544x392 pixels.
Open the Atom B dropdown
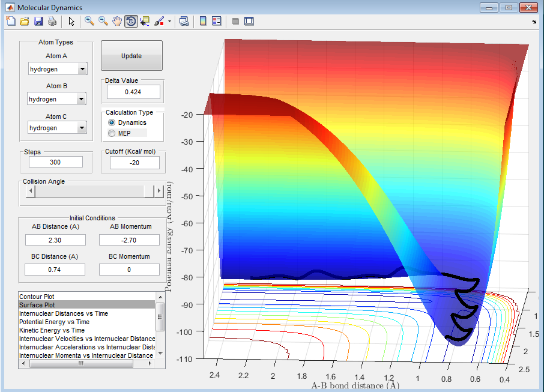pos(81,99)
